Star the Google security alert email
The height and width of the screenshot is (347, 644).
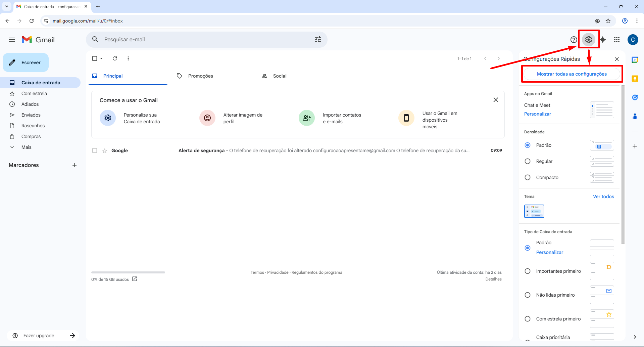[105, 150]
